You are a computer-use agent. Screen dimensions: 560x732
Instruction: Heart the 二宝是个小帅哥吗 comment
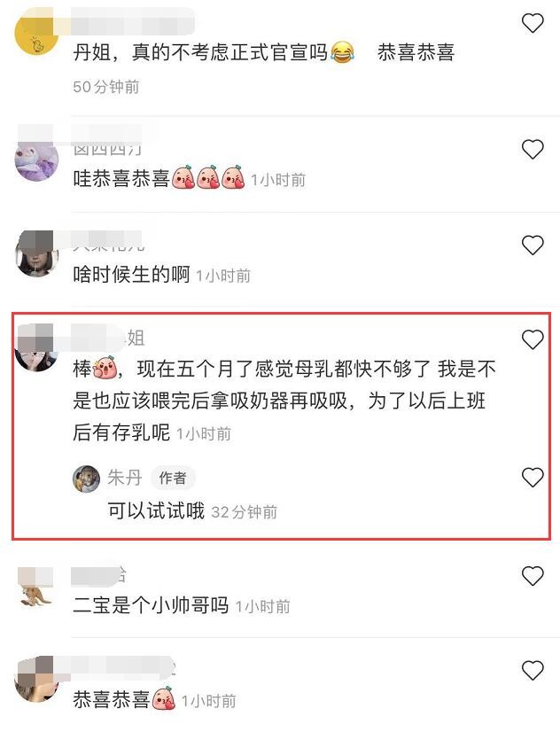point(533,576)
